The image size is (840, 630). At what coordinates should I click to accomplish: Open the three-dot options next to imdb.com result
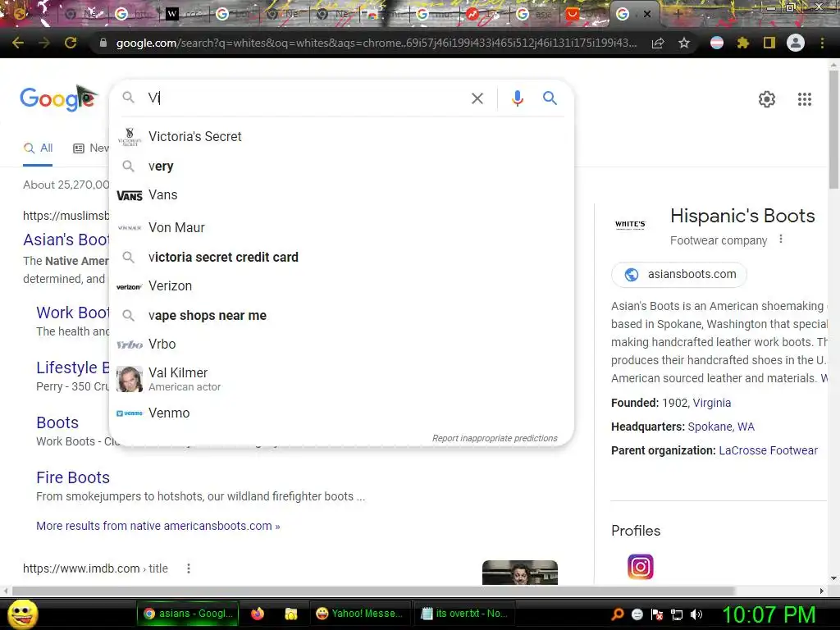[189, 568]
